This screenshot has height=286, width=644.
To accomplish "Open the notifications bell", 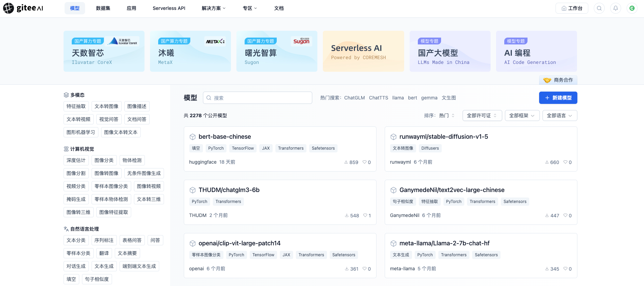I will pos(616,8).
